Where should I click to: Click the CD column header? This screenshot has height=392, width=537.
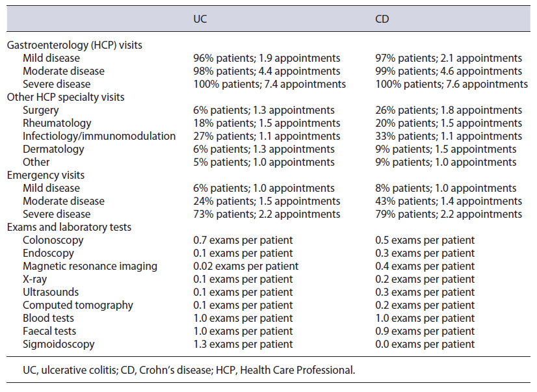point(383,19)
